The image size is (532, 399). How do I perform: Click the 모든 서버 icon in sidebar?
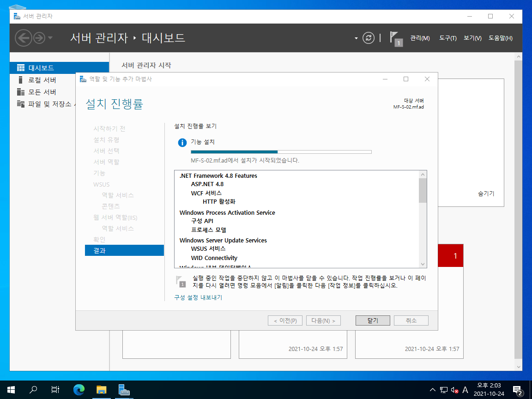tap(21, 92)
